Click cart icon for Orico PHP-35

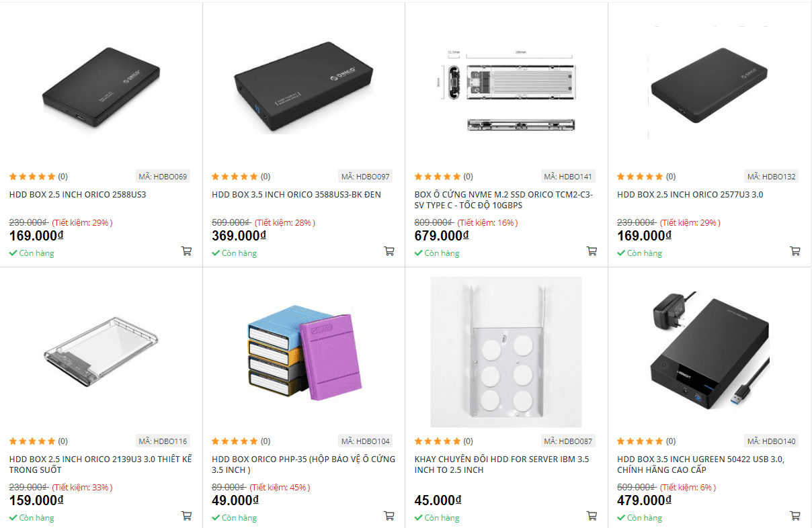pyautogui.click(x=389, y=516)
